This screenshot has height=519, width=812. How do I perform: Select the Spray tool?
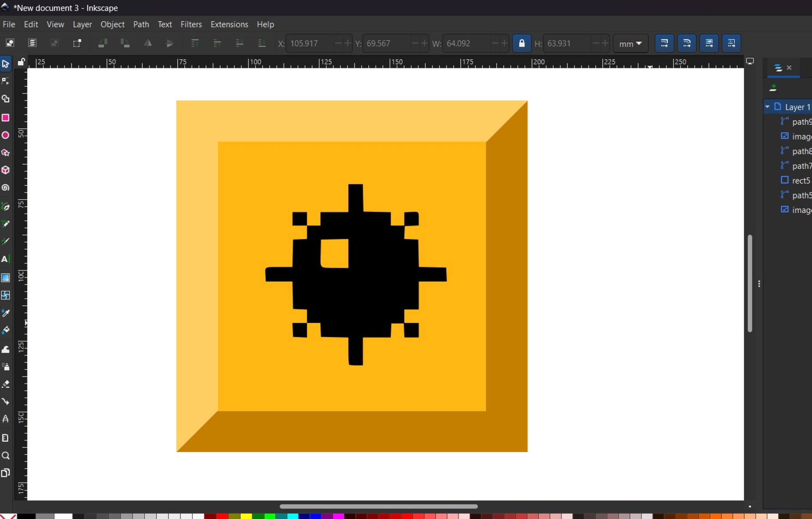6,366
